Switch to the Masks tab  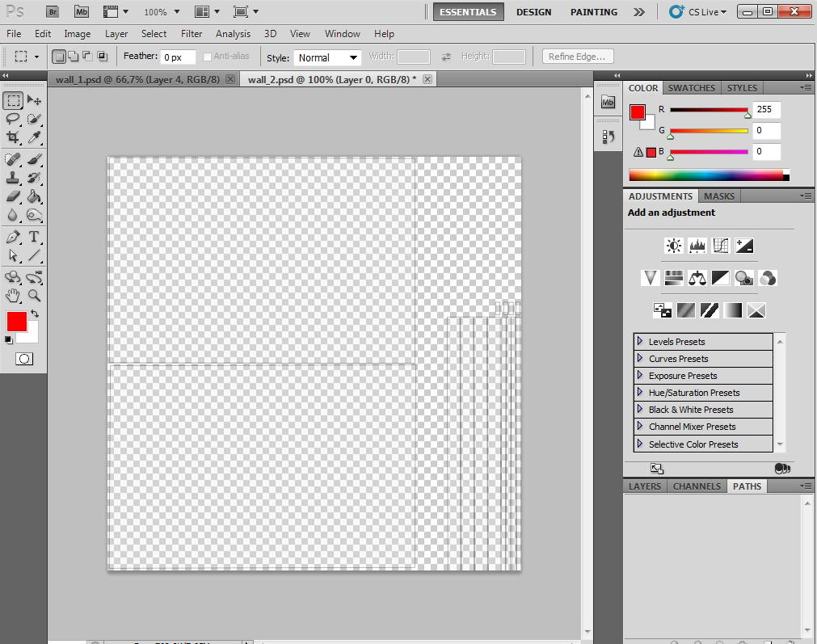pyautogui.click(x=719, y=196)
